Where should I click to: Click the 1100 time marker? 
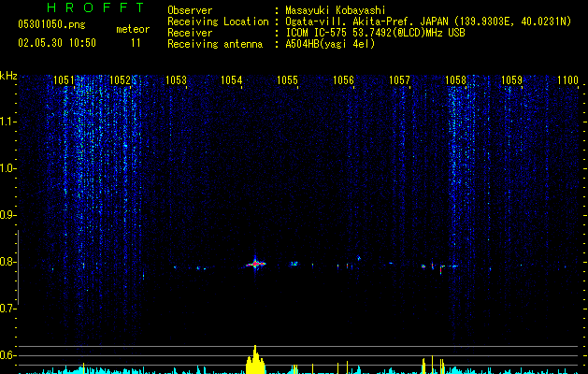pos(567,80)
